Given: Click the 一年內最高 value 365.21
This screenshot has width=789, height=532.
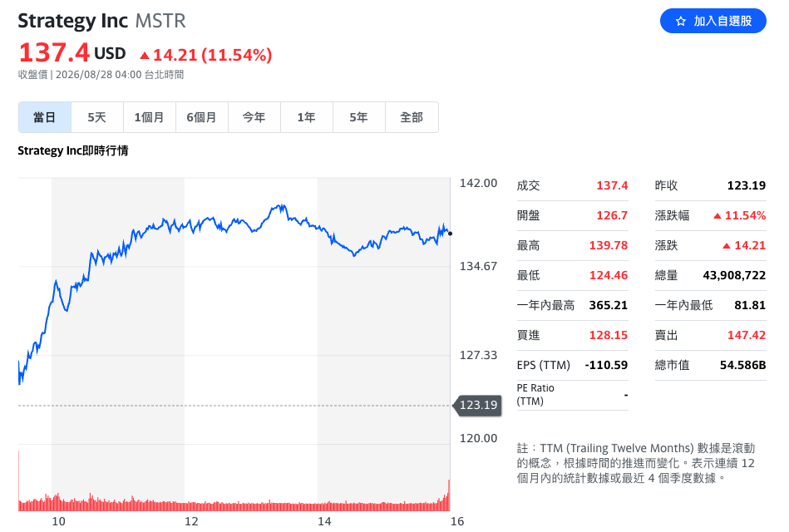Looking at the screenshot, I should point(609,306).
